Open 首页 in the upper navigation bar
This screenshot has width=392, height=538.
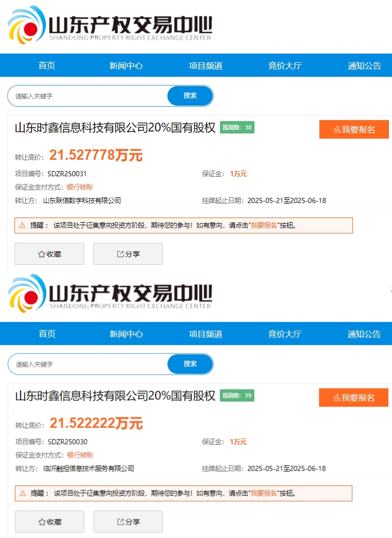[x=47, y=65]
